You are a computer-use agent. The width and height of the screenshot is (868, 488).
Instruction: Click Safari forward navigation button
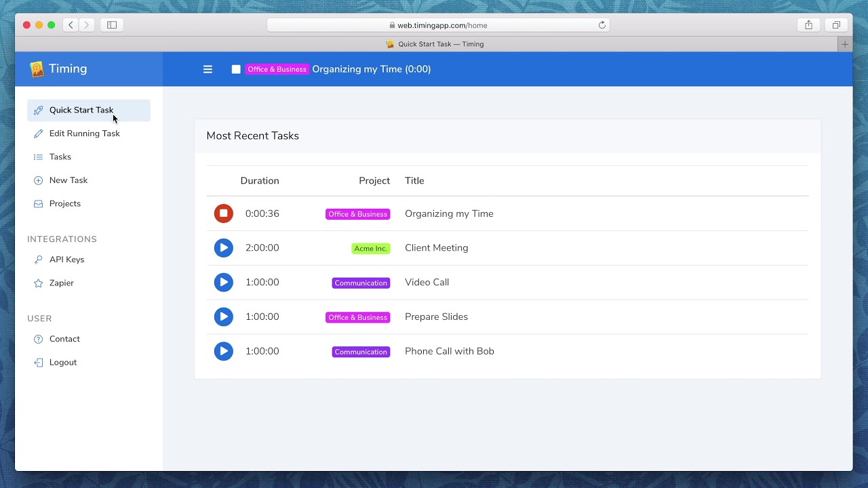[x=87, y=25]
